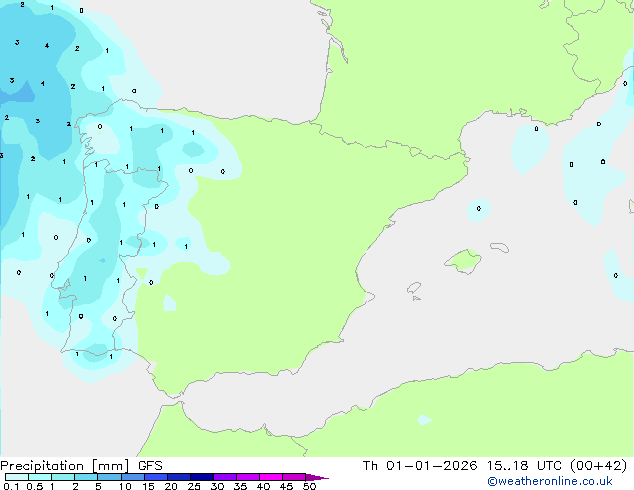Click the legend value '50'

click(309, 486)
